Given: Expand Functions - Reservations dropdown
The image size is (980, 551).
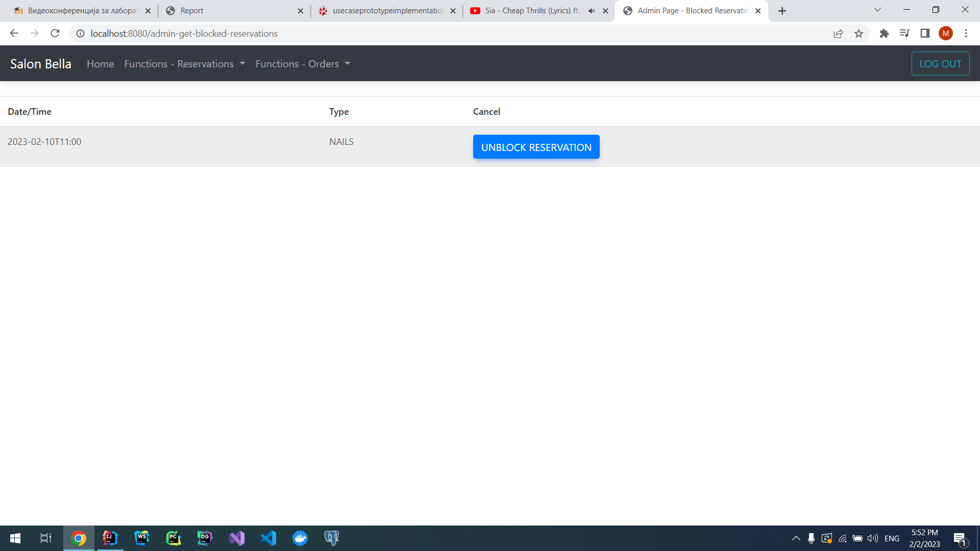Looking at the screenshot, I should 185,64.
